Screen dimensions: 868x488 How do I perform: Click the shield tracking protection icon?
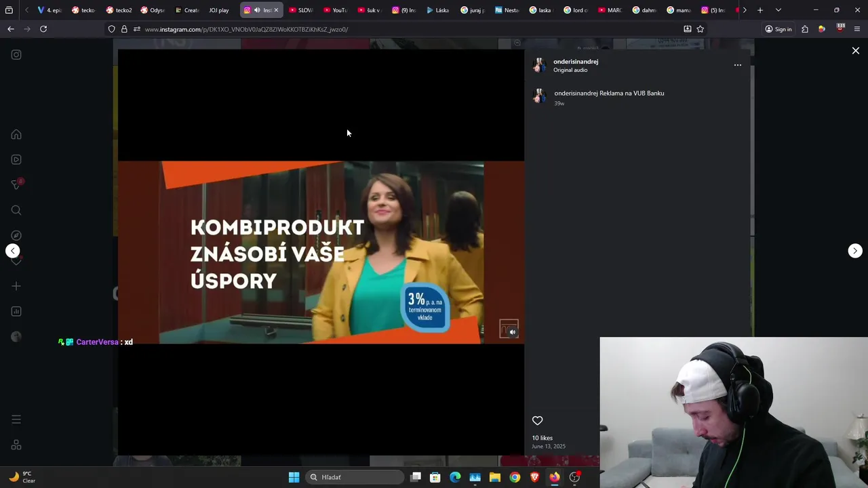pos(112,29)
